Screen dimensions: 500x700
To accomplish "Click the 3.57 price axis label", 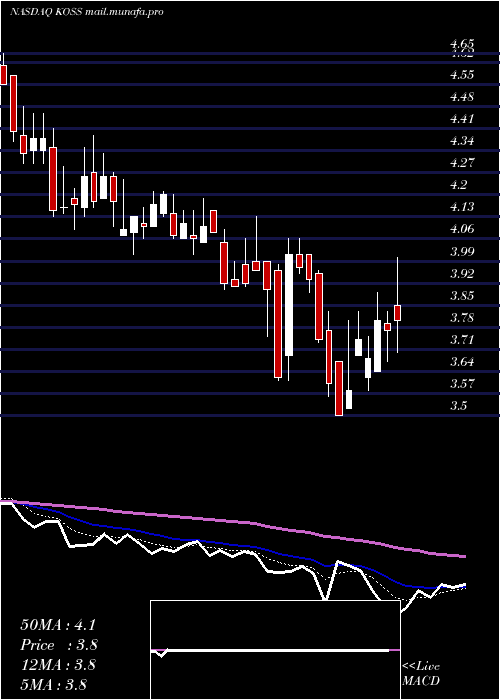I will coord(462,383).
